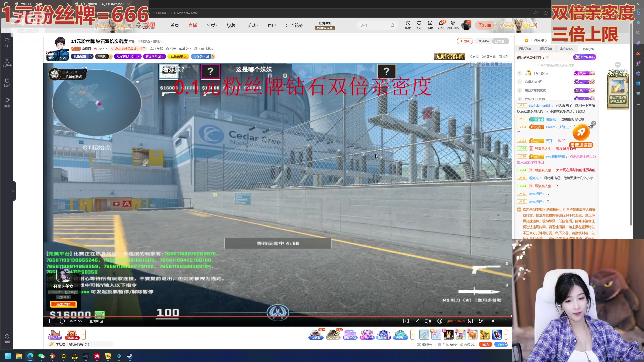Screen dimensions: 644x362
Task: Click the video progress bar
Action: tap(277, 316)
